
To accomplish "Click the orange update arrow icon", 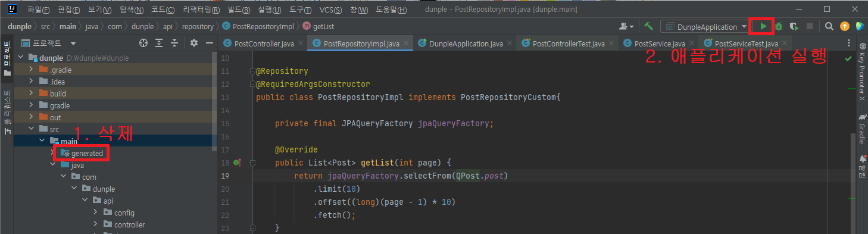I will 844,26.
